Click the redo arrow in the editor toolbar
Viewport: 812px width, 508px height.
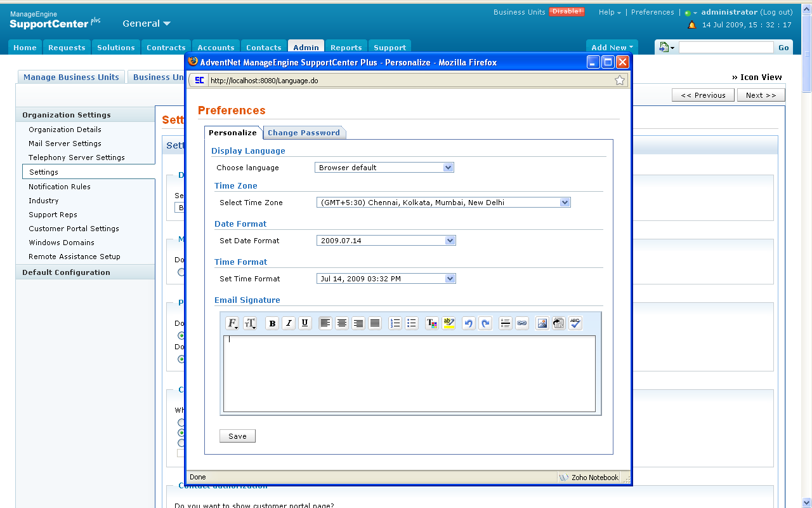(485, 323)
